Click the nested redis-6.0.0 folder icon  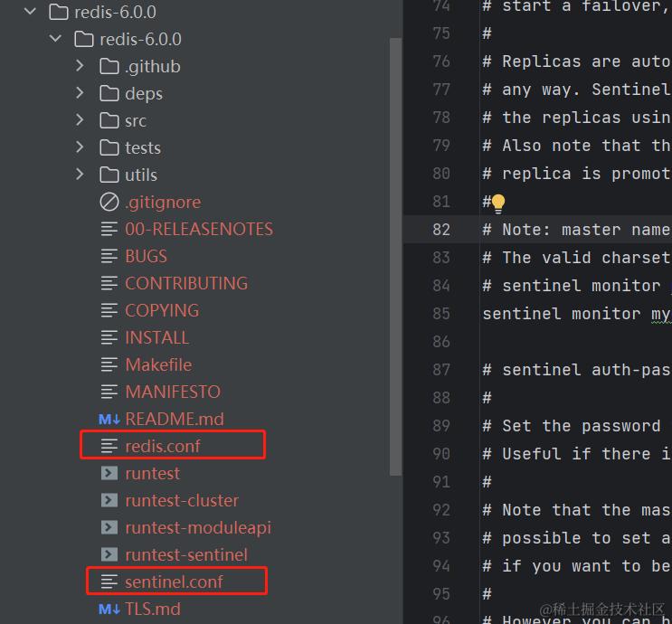point(83,39)
